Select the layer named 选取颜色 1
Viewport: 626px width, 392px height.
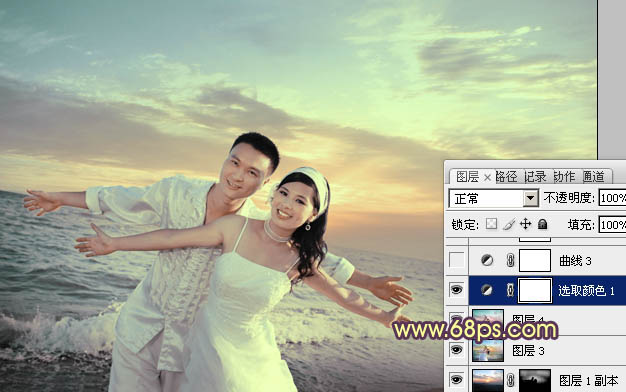[586, 291]
